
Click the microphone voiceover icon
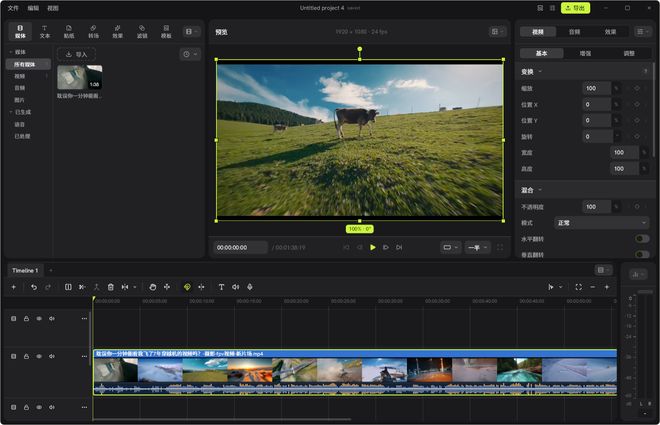(250, 287)
